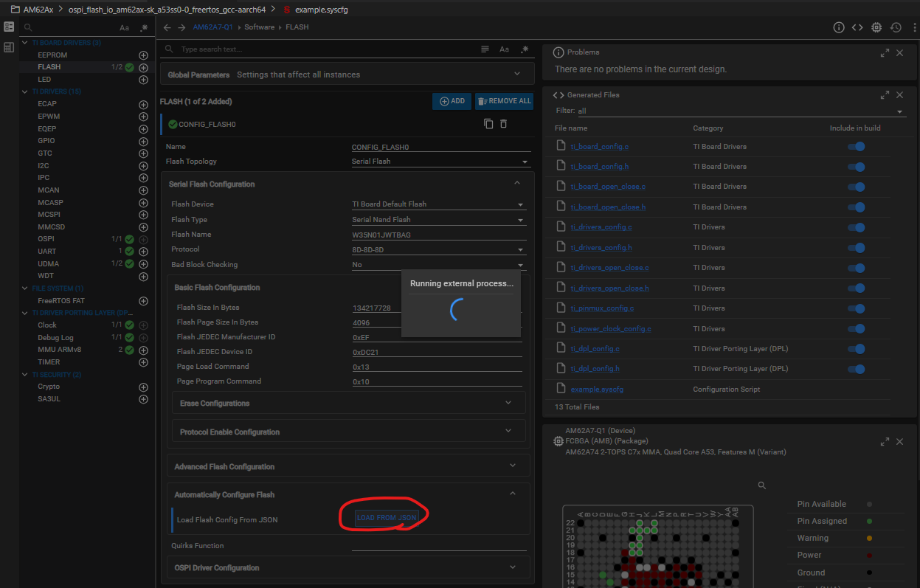The height and width of the screenshot is (588, 920).
Task: Toggle include in build for ti_drivers_open_close.h
Action: click(856, 288)
